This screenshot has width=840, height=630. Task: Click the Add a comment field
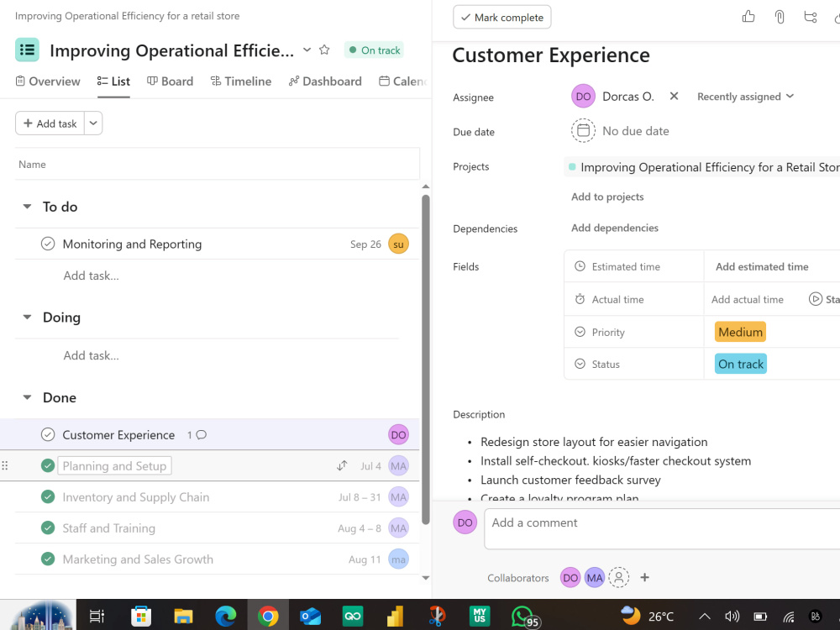tap(662, 528)
